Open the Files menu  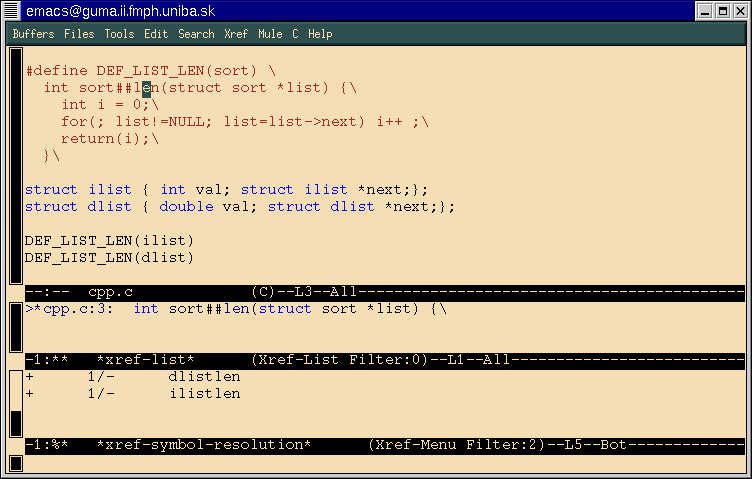coord(79,34)
